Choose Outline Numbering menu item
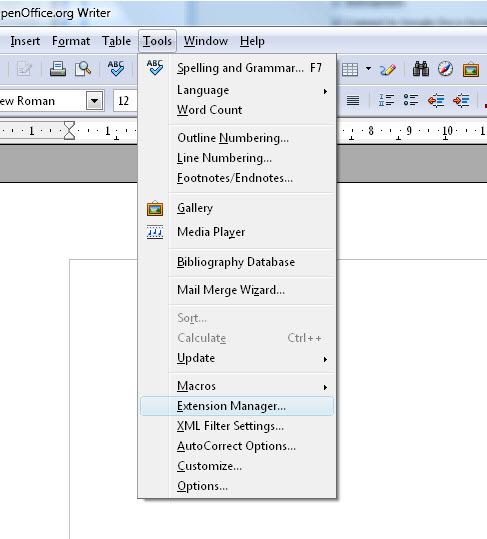 (x=237, y=138)
